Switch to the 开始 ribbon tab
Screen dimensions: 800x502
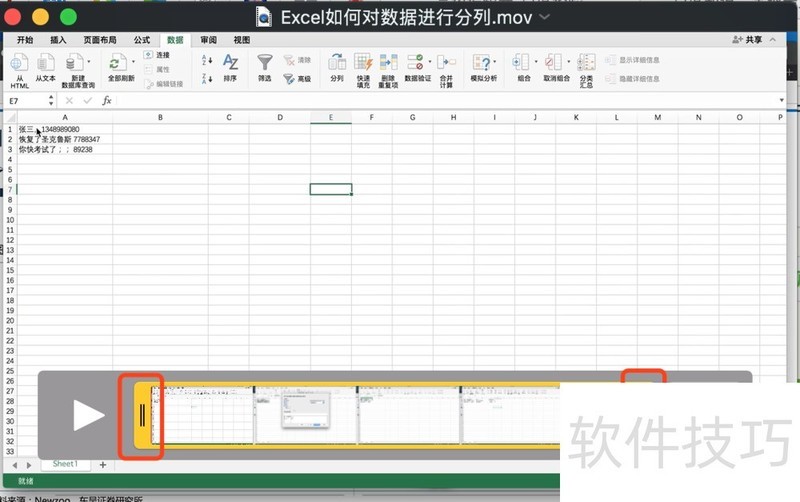[25, 40]
